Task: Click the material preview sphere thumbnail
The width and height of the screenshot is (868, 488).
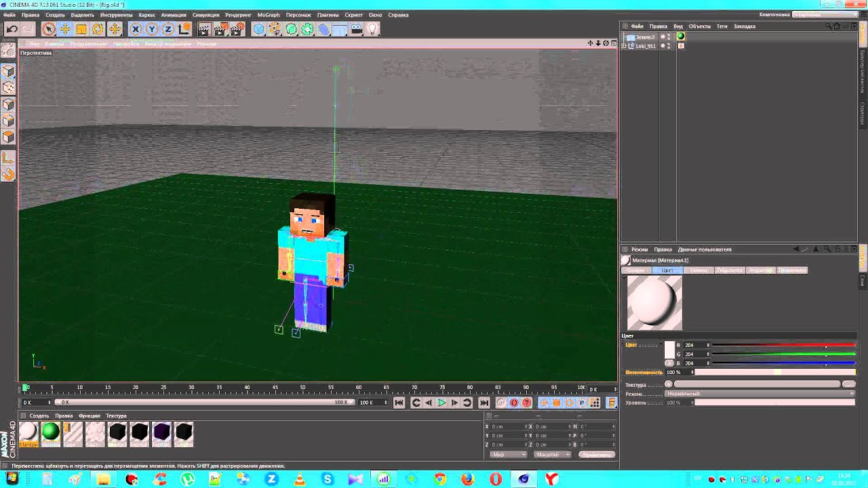Action: click(x=654, y=303)
